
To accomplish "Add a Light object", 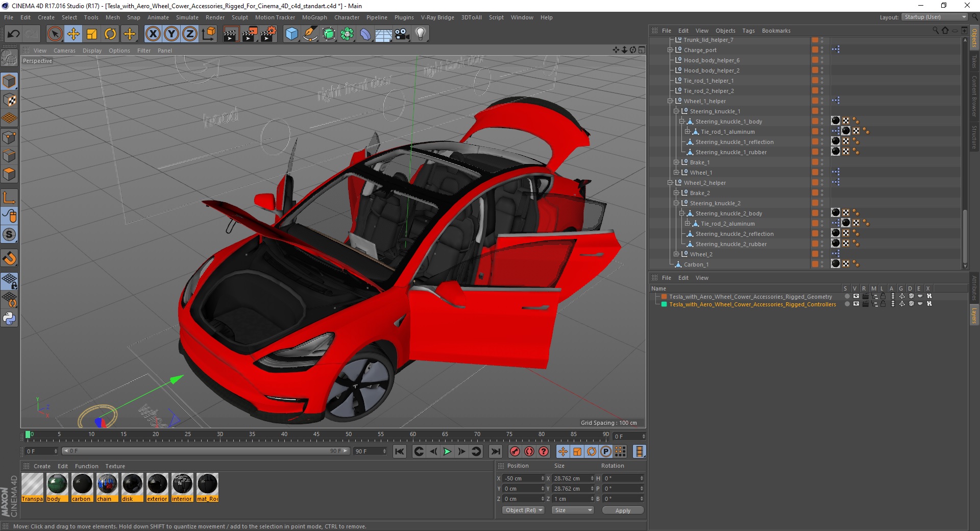I will pos(421,34).
